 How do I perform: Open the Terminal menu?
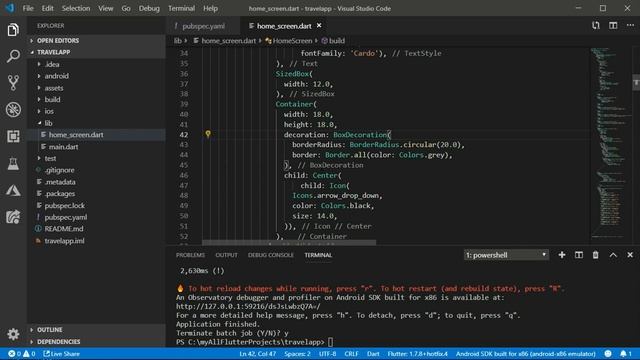pyautogui.click(x=181, y=8)
